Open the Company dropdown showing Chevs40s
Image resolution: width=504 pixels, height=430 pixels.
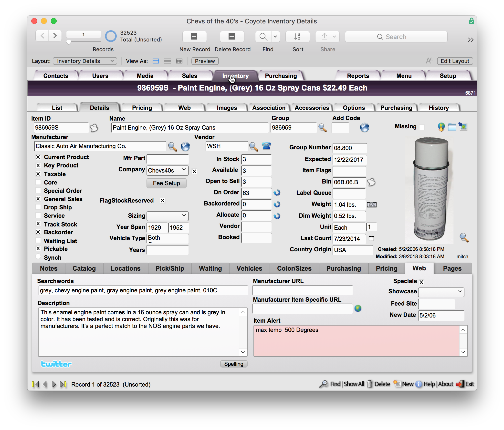coord(168,170)
